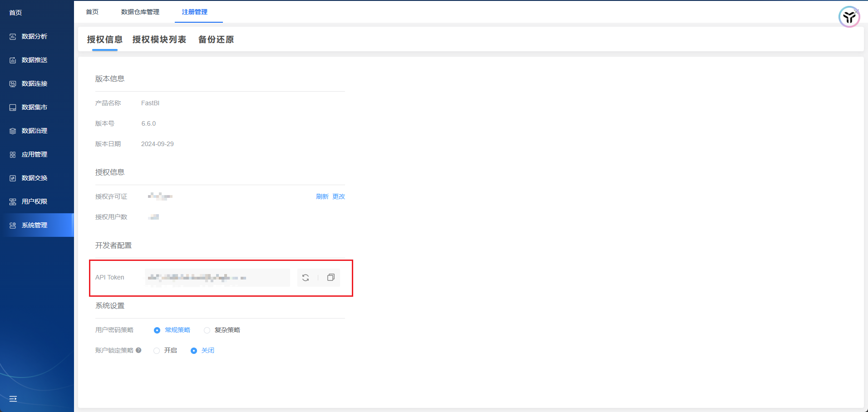Open 应用管理 in the sidebar

click(37, 154)
